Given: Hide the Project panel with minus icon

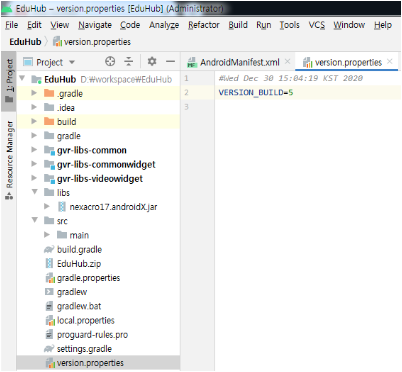Looking at the screenshot, I should click(x=170, y=62).
